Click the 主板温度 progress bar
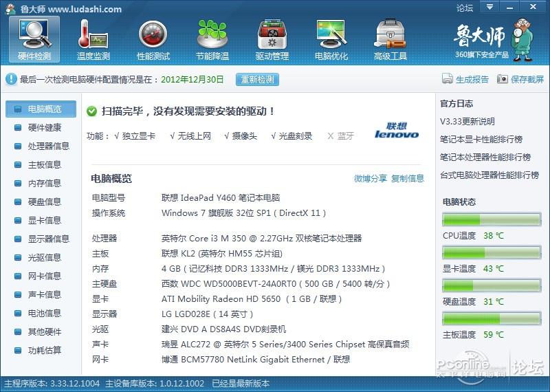This screenshot has height=392, width=550. point(492,318)
